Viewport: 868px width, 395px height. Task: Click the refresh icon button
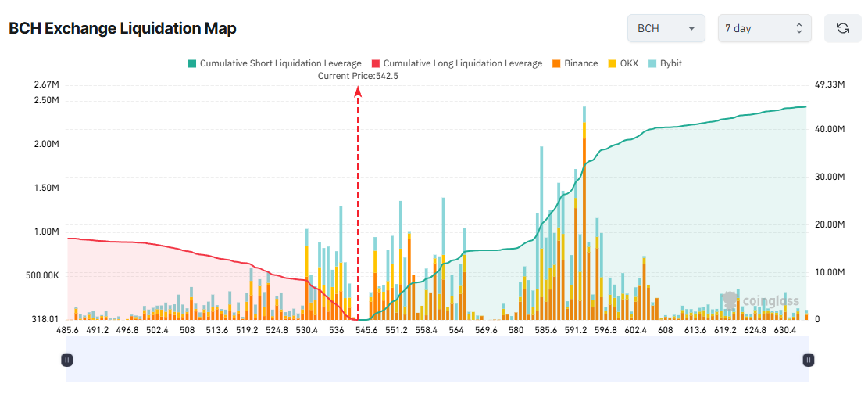coord(843,28)
